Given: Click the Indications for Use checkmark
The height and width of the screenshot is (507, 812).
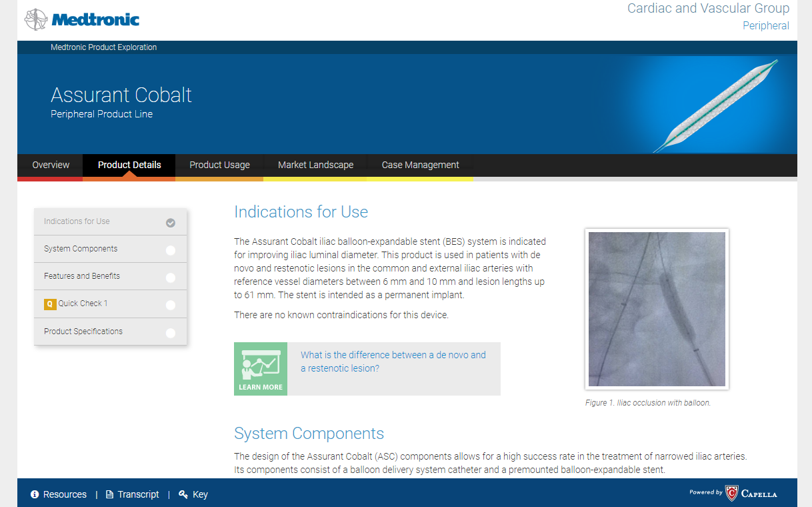Looking at the screenshot, I should 171,223.
